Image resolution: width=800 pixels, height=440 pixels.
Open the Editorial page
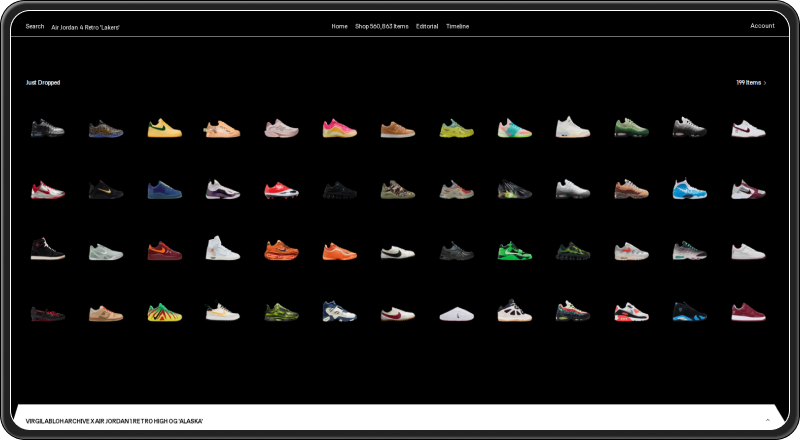coord(427,26)
